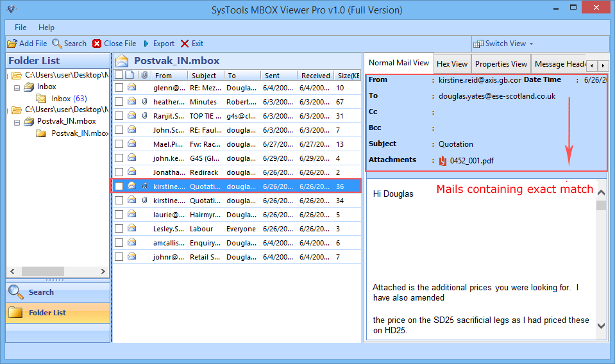Collapse the Inbox tree node

coord(17,88)
